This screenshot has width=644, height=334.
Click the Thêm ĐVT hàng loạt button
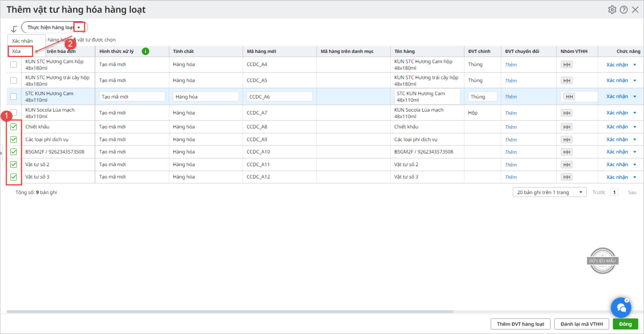(x=520, y=324)
